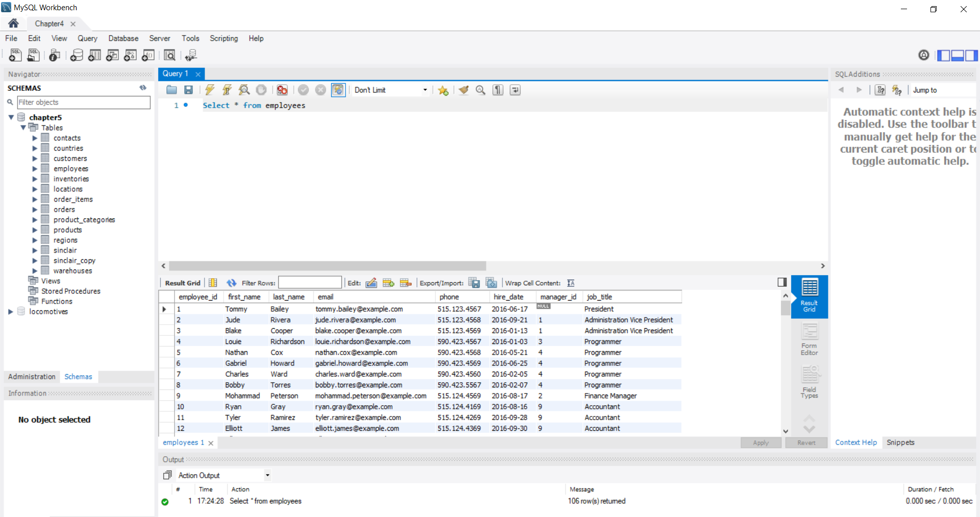980x517 pixels.
Task: Switch to the Administration tab
Action: [x=32, y=377]
